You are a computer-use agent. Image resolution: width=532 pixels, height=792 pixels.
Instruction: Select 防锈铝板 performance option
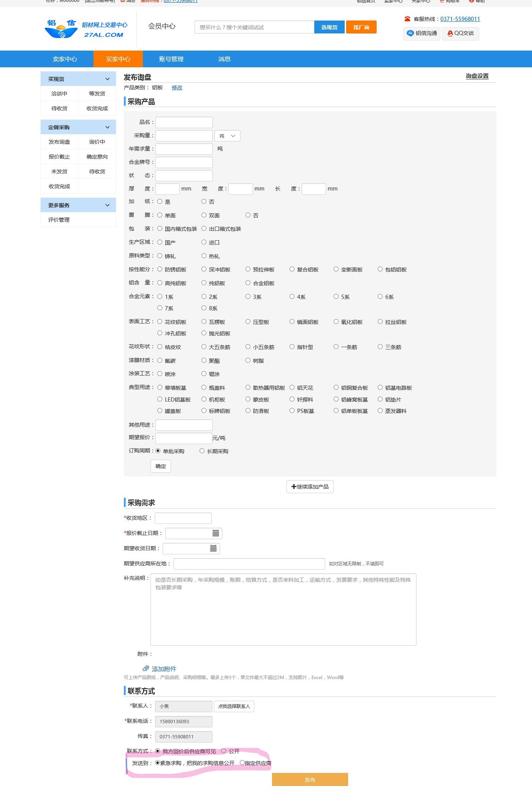click(x=160, y=269)
